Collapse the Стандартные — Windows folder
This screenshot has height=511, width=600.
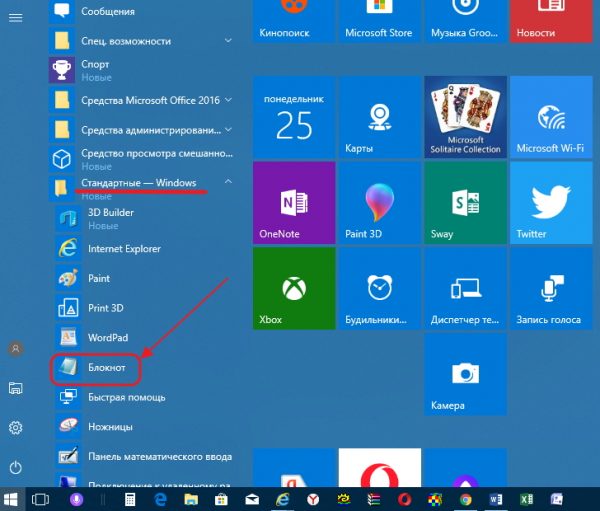(x=229, y=183)
